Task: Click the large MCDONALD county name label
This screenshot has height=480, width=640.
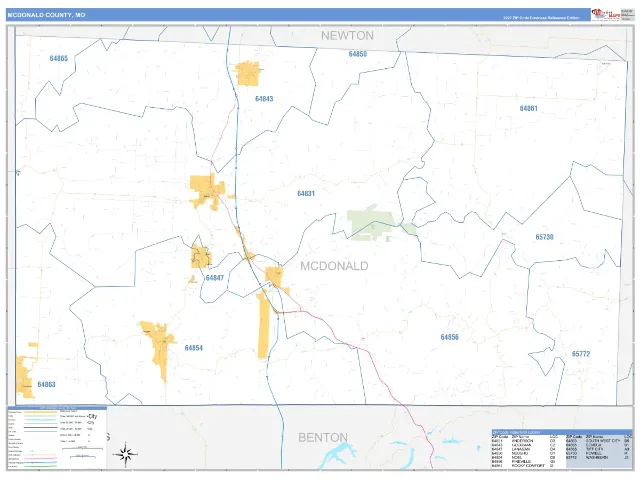Action: click(x=334, y=266)
